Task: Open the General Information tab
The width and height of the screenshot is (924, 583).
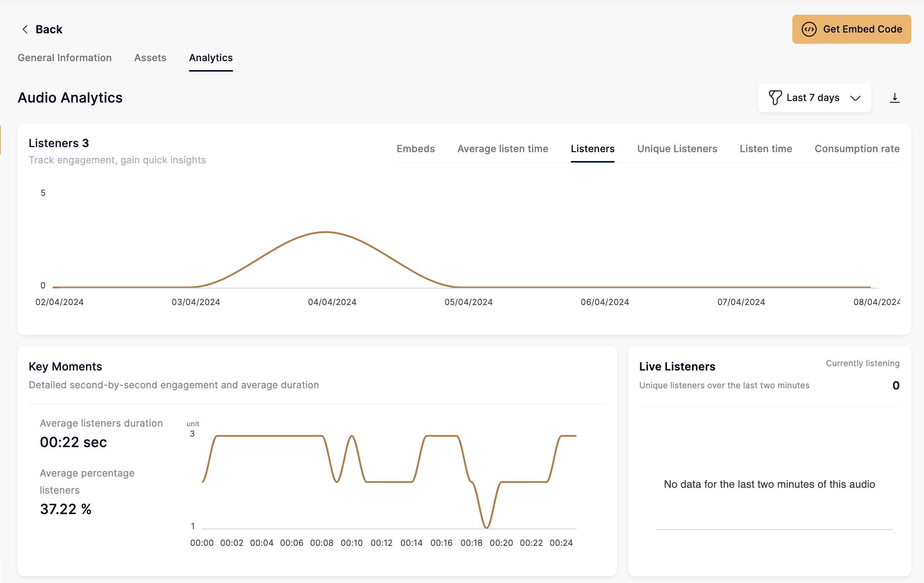Action: click(x=65, y=58)
